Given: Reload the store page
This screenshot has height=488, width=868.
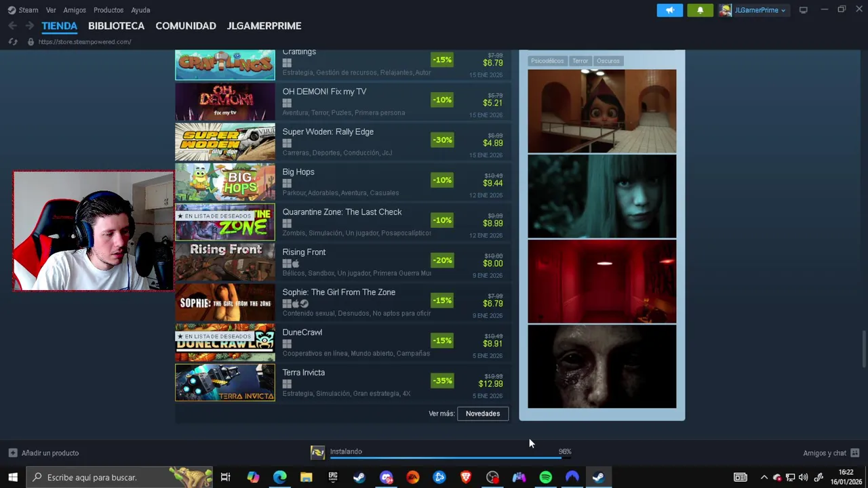Looking at the screenshot, I should tap(13, 42).
